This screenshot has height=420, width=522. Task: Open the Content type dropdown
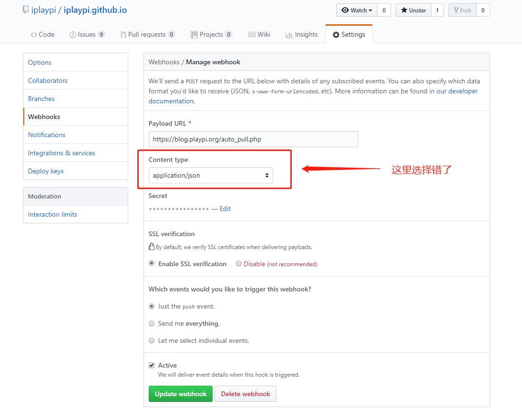point(211,175)
